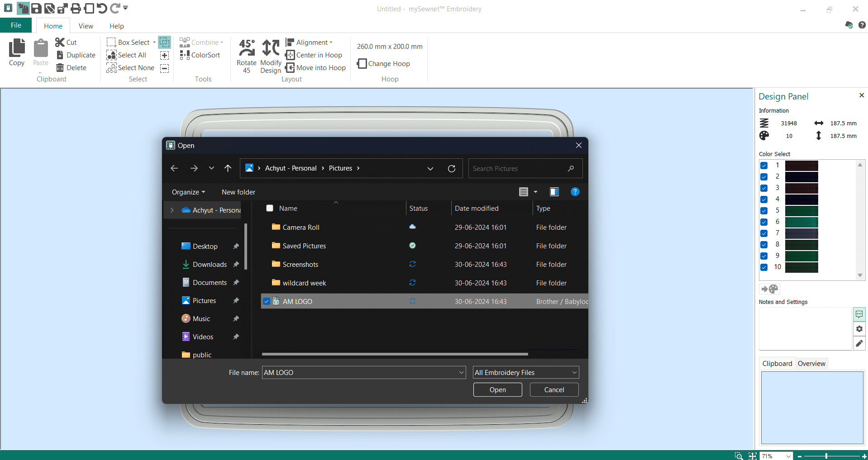Open the File tab
Screen dimensions: 868x460
(16, 25)
